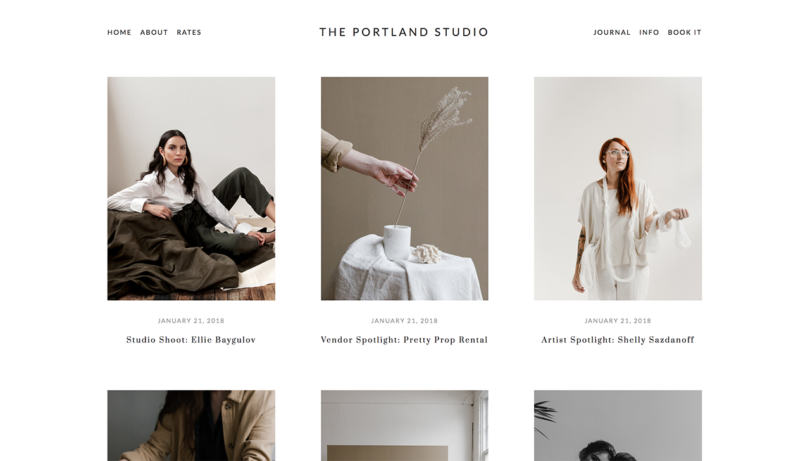Click The Portland Studio site title

[404, 32]
